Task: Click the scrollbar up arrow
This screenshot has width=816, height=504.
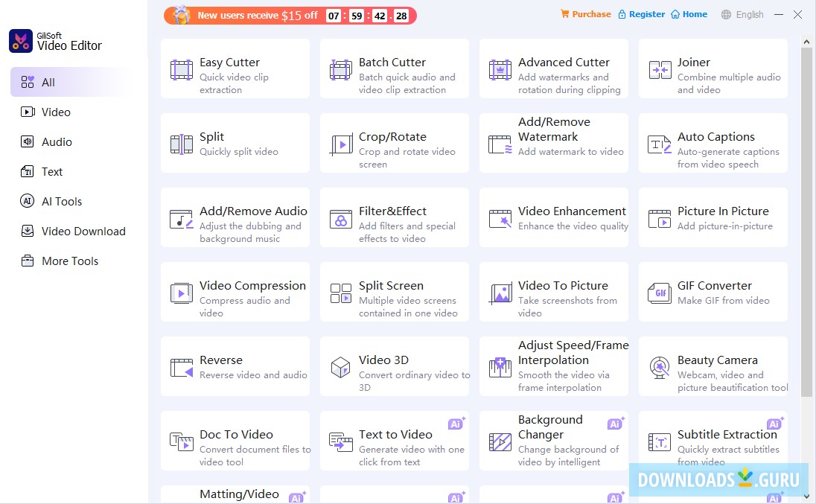Action: pyautogui.click(x=806, y=41)
